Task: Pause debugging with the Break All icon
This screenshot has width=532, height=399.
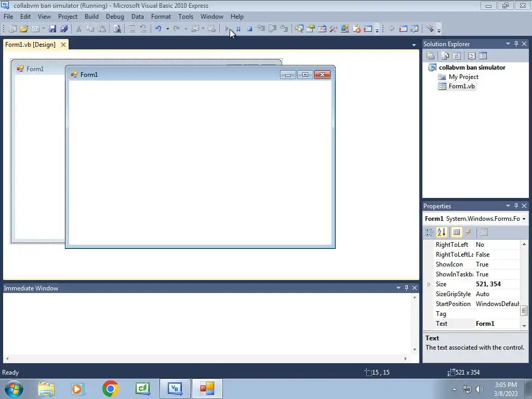Action: pos(238,29)
